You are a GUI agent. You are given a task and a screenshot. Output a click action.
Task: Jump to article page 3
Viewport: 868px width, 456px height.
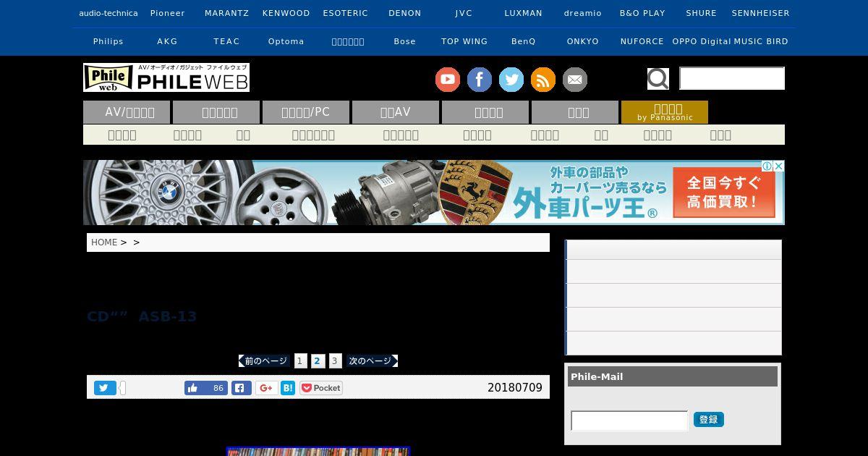335,360
